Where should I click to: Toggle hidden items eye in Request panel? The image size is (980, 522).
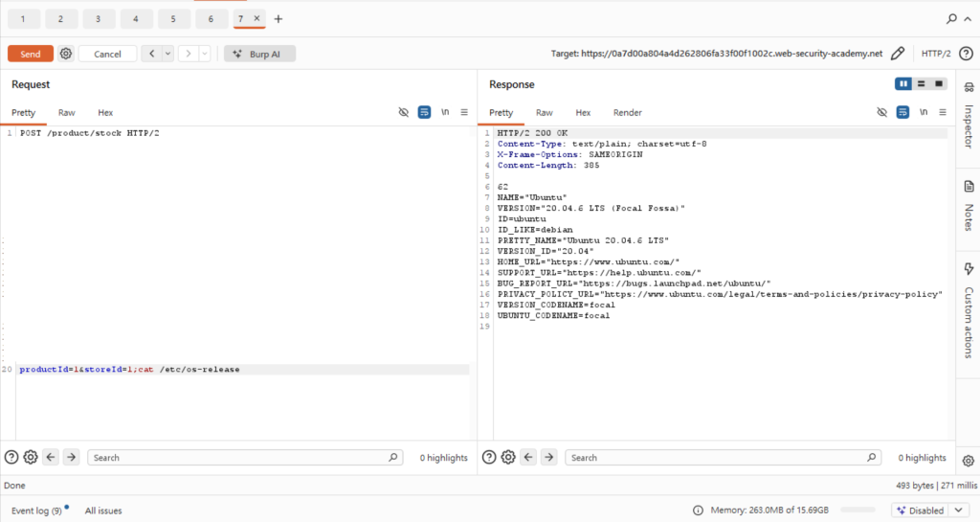click(x=403, y=112)
